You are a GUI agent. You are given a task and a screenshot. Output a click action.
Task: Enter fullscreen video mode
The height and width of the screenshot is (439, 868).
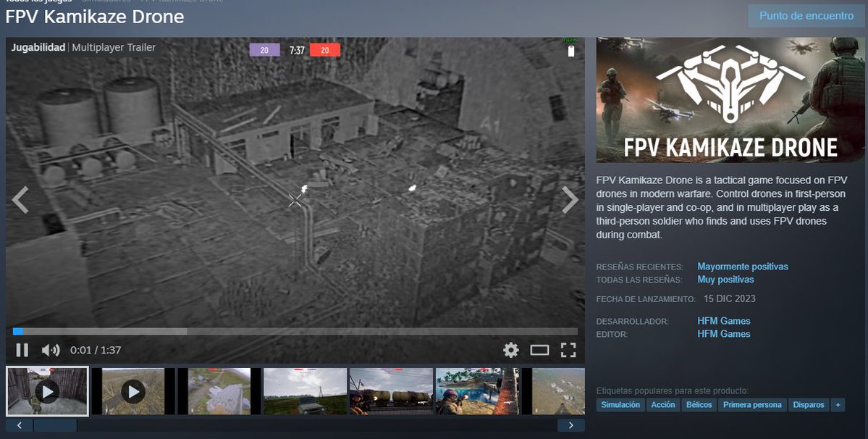coord(568,350)
